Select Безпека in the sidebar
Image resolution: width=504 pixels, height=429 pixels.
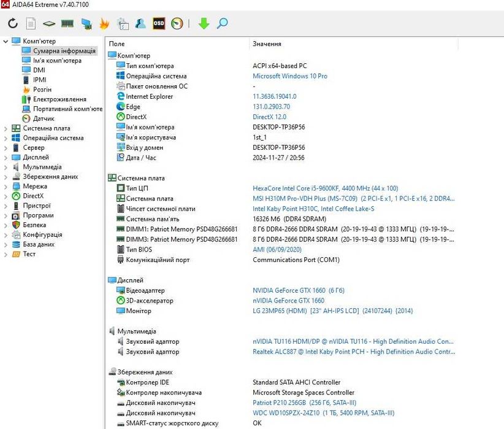coord(34,225)
